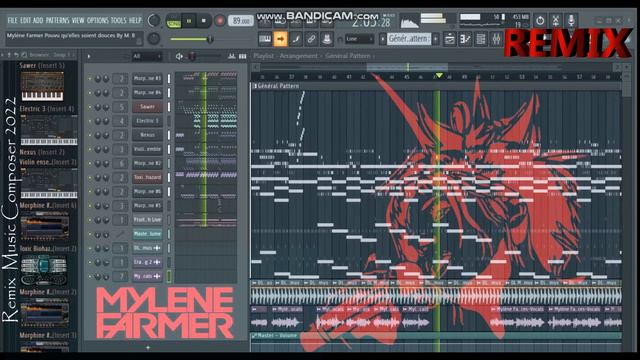Select the Toxic Biohazard channel button
Image resolution: width=640 pixels, height=360 pixels.
pyautogui.click(x=147, y=177)
